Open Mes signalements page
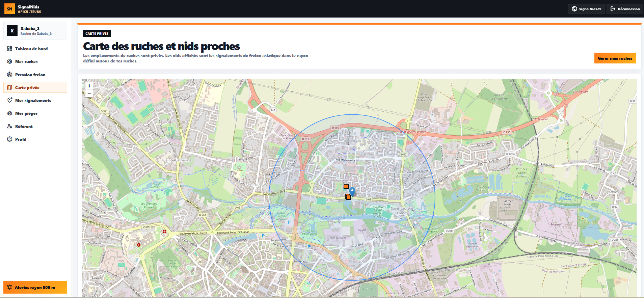This screenshot has width=644, height=298. point(35,100)
